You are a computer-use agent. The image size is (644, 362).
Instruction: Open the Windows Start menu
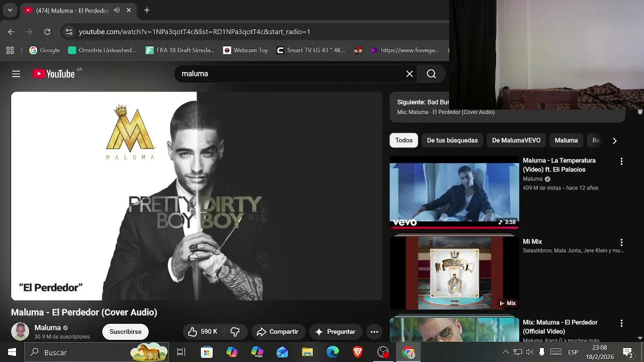[12, 352]
